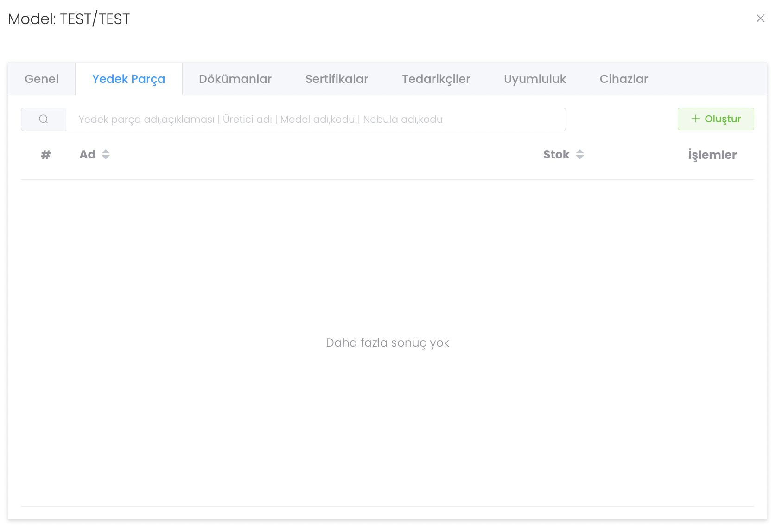Screen dimensions: 776x532
Task: Open the Dökümanlar tab
Action: point(235,79)
